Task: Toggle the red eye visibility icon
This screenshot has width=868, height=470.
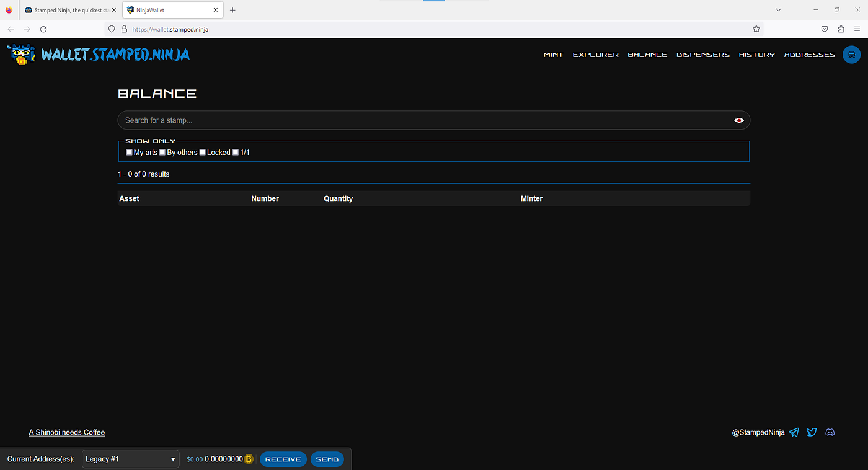Action: coord(739,120)
